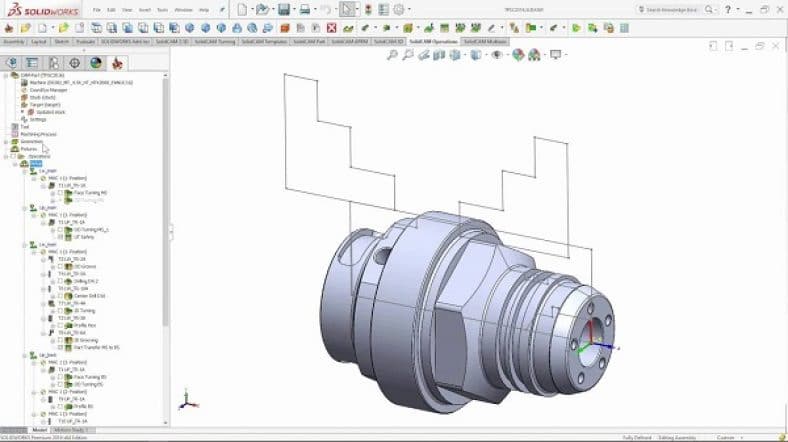Toggle checkbox for Center Drill operation
Viewport: 788px width, 442px height.
(x=60, y=296)
